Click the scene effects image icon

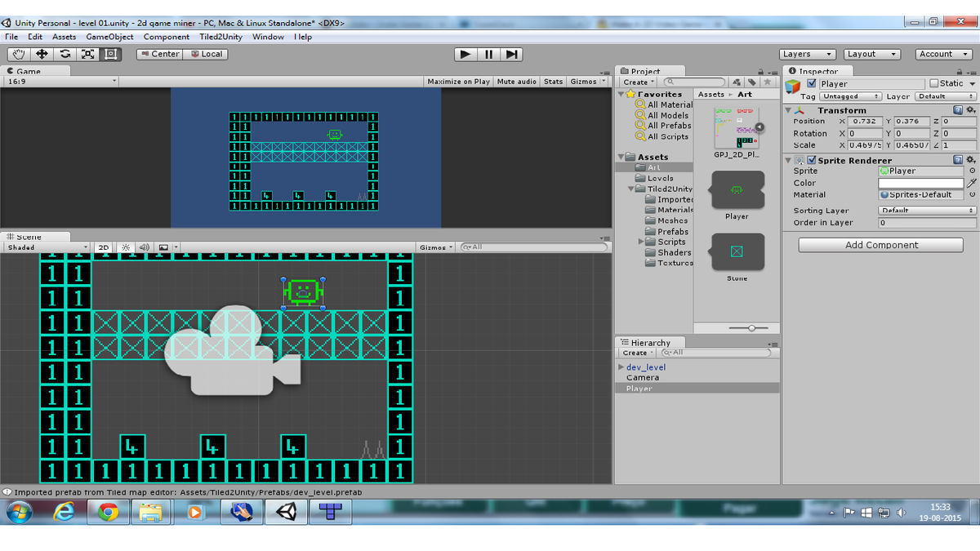pyautogui.click(x=164, y=247)
